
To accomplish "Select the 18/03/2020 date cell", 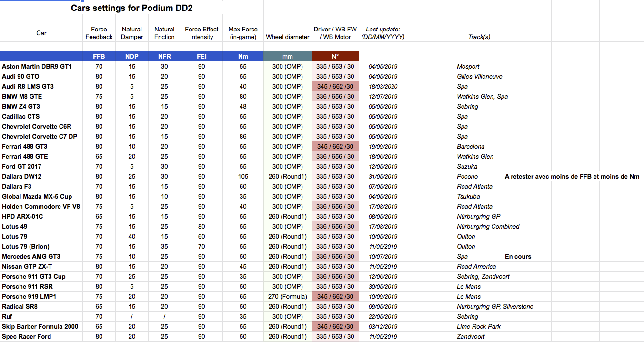I will coord(383,86).
